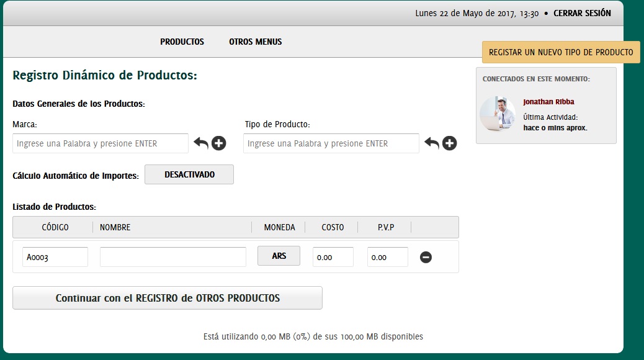Viewport: 644px width, 360px height.
Task: Open the PRODUCTOS menu
Action: point(182,42)
